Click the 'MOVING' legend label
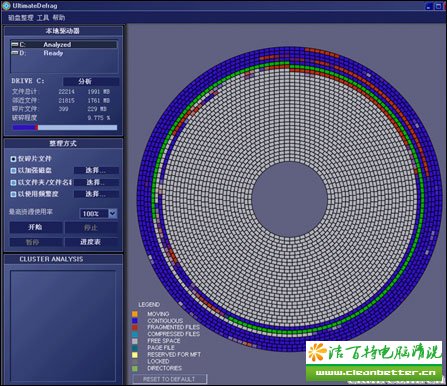 click(x=158, y=314)
